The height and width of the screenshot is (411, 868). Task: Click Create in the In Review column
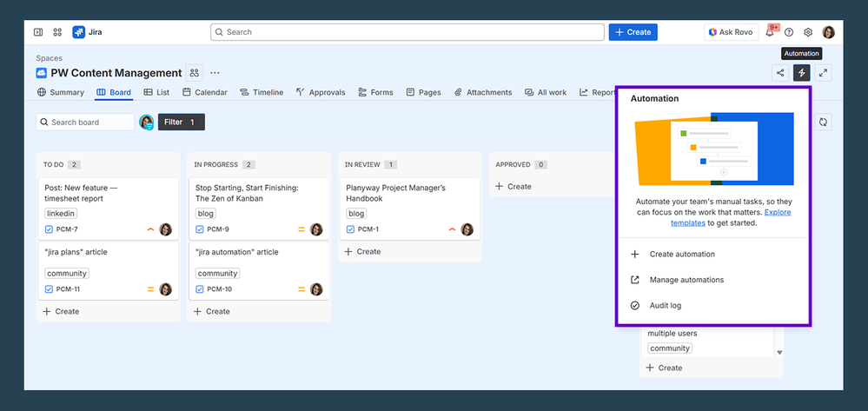363,251
